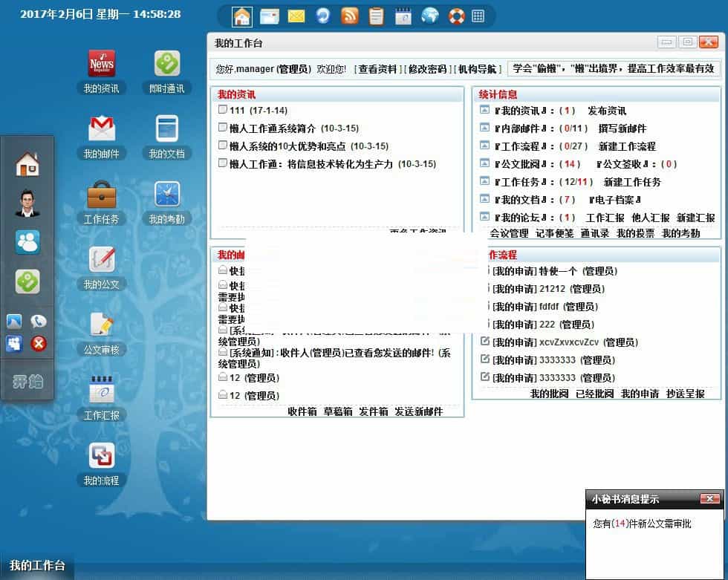Click 撰写新邮件 compose new mail link
The image size is (728, 580).
pyautogui.click(x=622, y=128)
